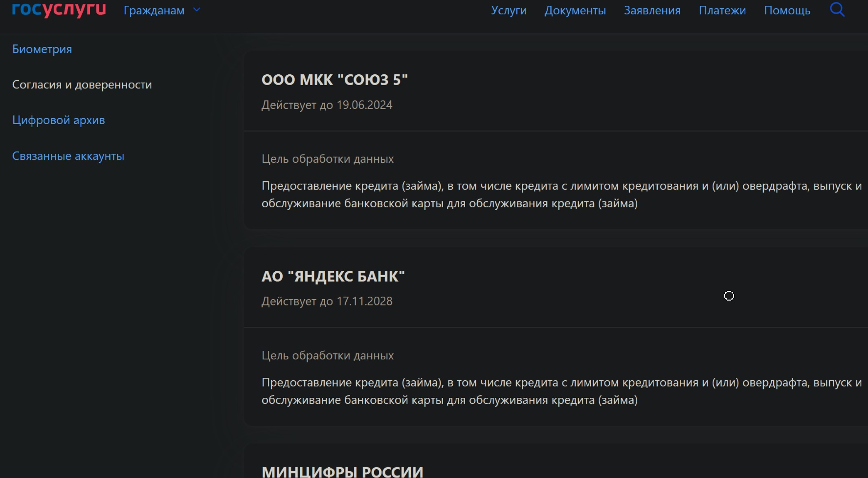Open the Помощь menu item
Image resolution: width=868 pixels, height=478 pixels.
[787, 10]
